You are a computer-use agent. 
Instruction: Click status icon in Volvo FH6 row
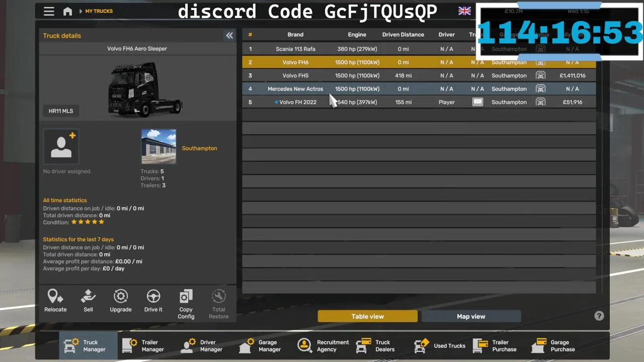[x=540, y=62]
